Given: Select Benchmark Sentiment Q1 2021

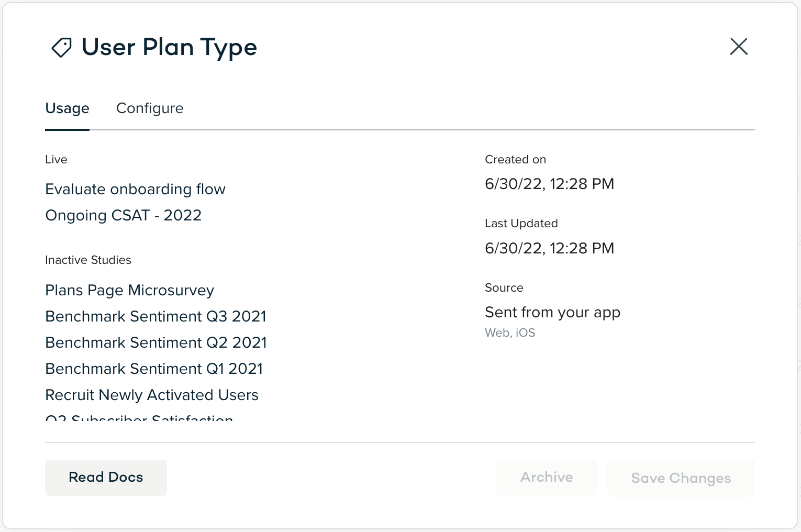Looking at the screenshot, I should click(154, 369).
